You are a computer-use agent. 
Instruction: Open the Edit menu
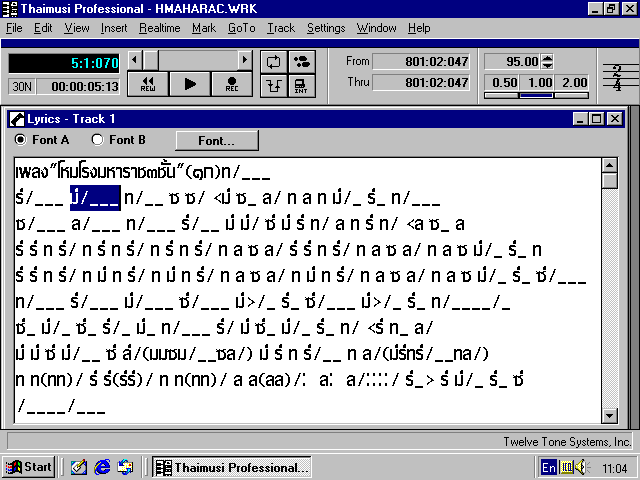43,28
